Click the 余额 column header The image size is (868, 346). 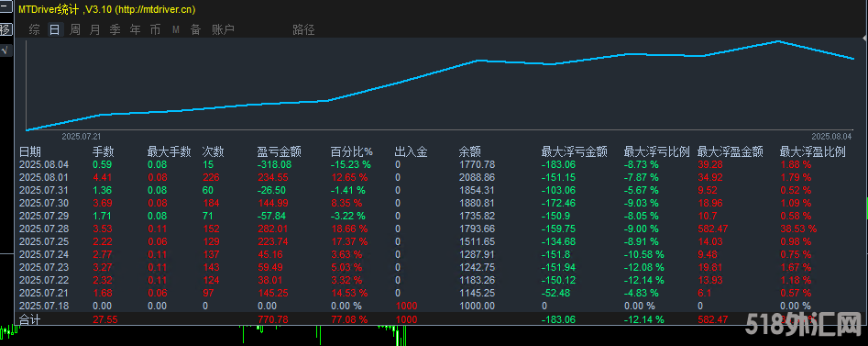[x=469, y=151]
